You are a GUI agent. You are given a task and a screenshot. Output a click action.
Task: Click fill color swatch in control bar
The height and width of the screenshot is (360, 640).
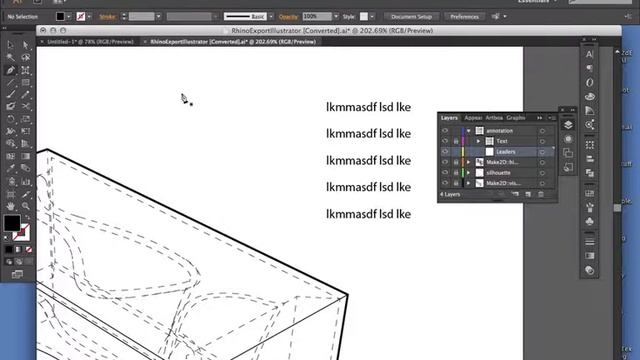pos(60,17)
